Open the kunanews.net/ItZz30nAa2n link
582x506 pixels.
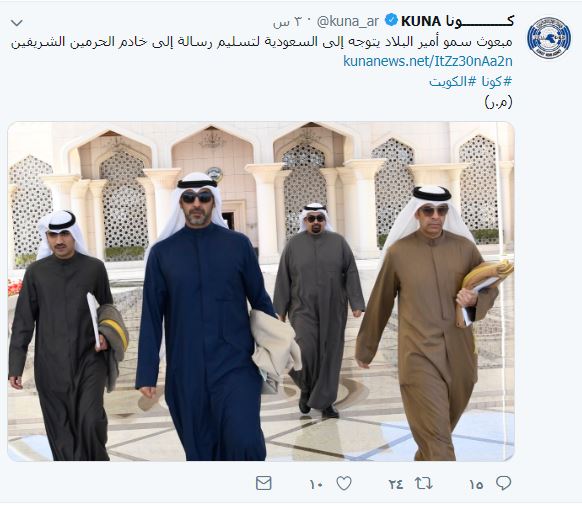tap(428, 61)
